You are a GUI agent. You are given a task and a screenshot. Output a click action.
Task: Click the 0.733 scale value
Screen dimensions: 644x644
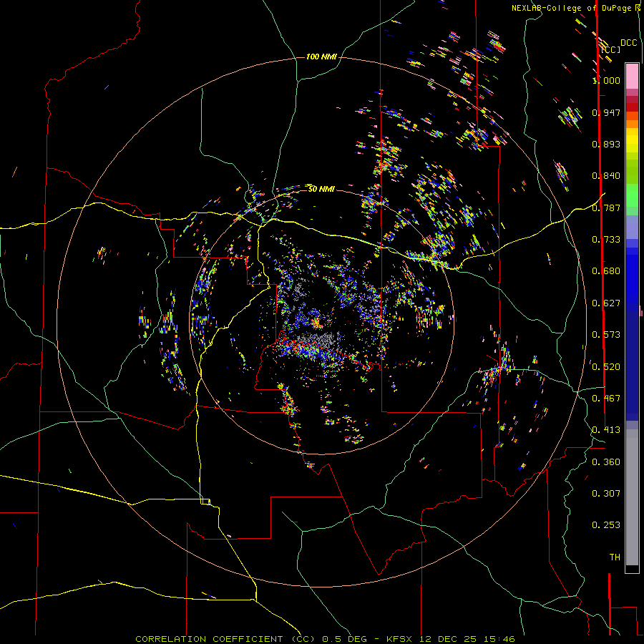[606, 240]
